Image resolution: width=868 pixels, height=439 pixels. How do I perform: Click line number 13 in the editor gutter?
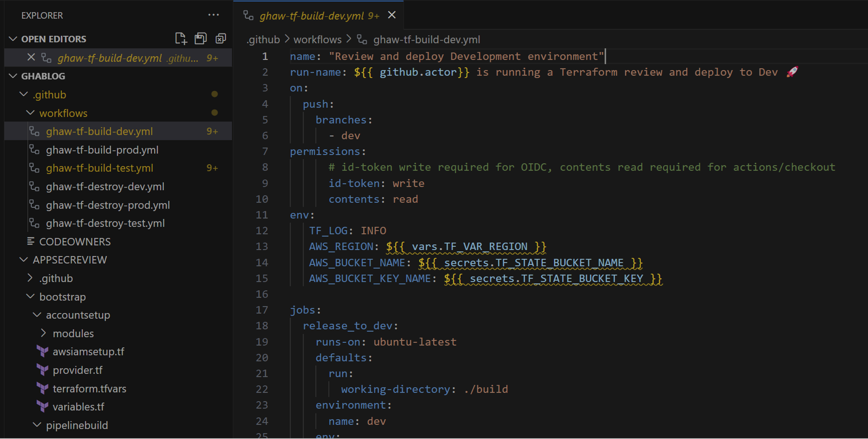pyautogui.click(x=263, y=246)
